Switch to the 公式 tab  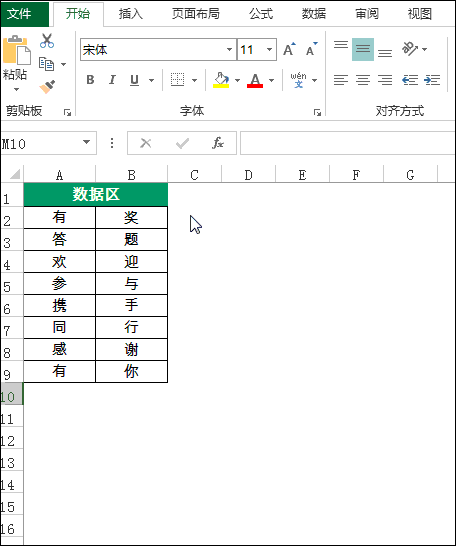point(261,14)
